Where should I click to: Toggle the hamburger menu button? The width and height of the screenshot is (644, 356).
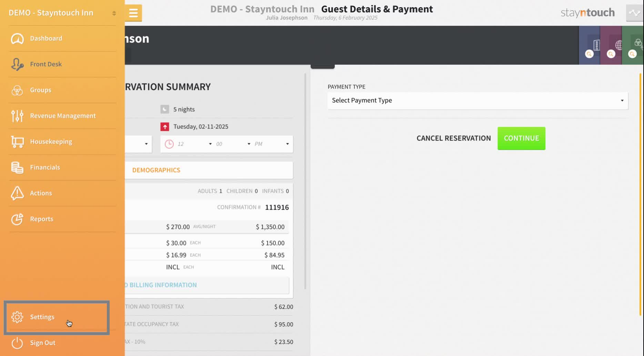point(133,13)
